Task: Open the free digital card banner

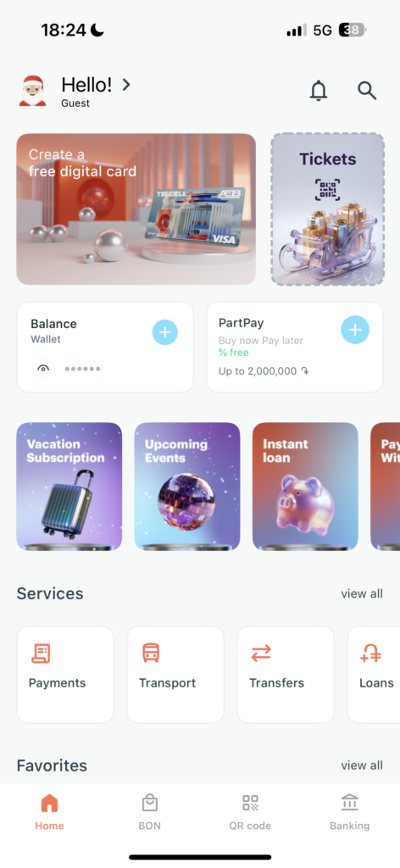Action: pyautogui.click(x=136, y=209)
